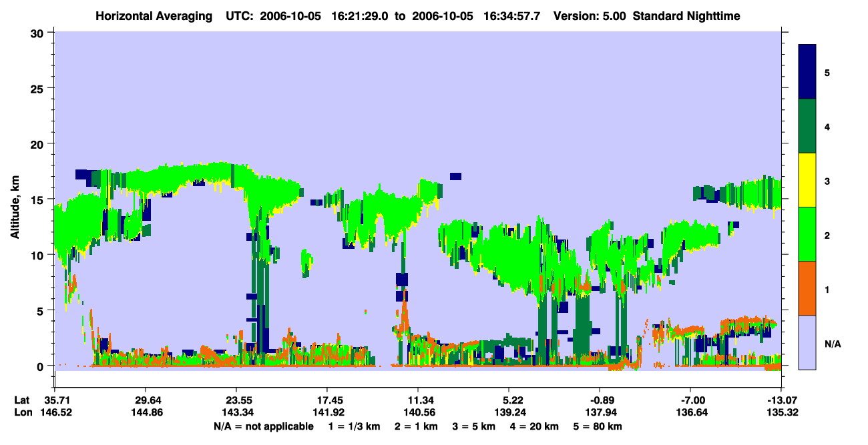Click the dark blue colorbar segment labeled 5
This screenshot has height=445, width=868.
click(x=807, y=72)
